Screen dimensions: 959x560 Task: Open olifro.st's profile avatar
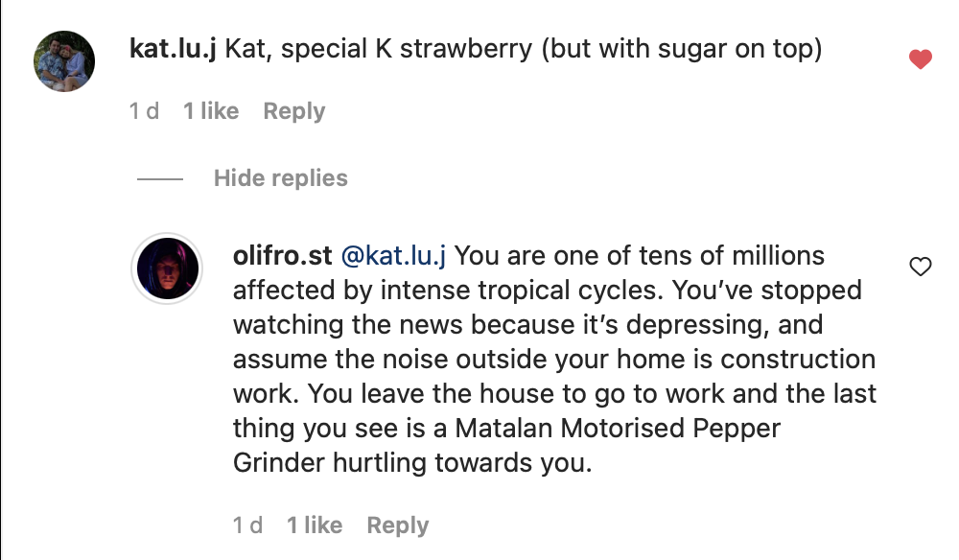pyautogui.click(x=169, y=268)
